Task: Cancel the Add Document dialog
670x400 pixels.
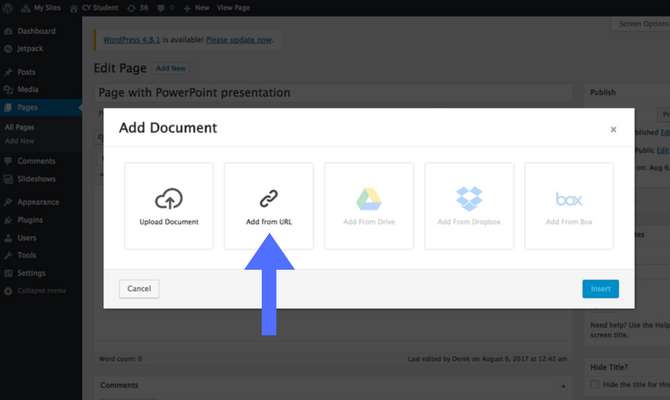Action: click(139, 289)
